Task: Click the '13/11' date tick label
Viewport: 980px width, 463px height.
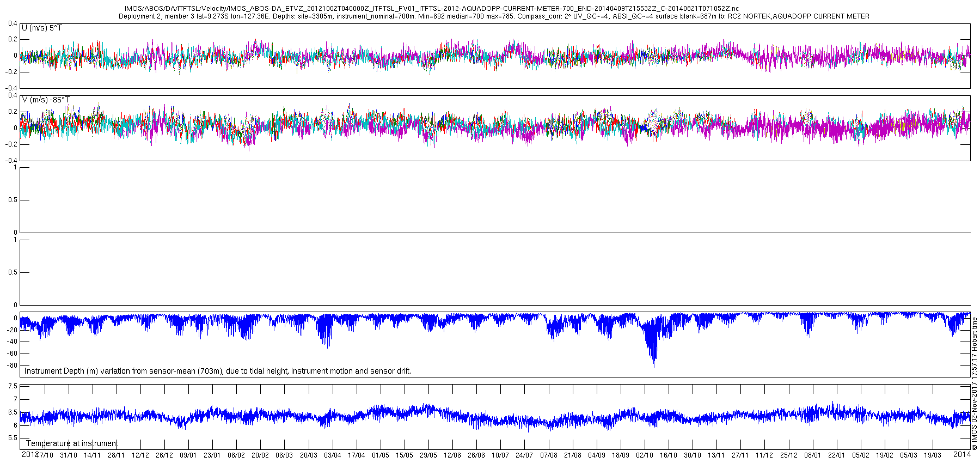Action: pyautogui.click(x=716, y=455)
